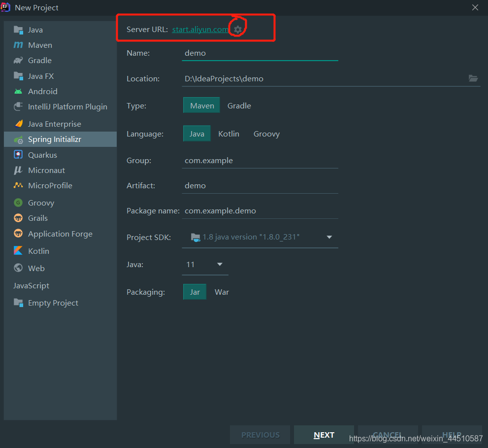The width and height of the screenshot is (488, 448).
Task: Select Maven as project type
Action: tap(202, 105)
